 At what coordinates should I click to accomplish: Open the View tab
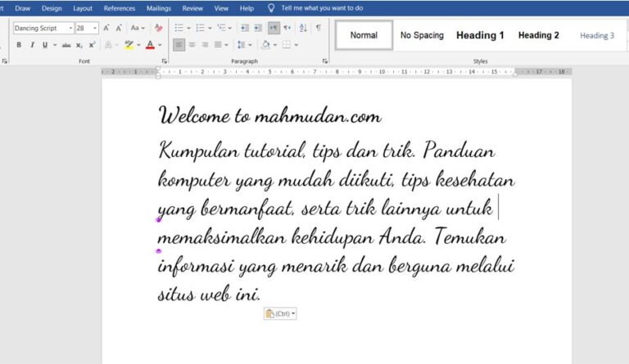coord(221,8)
